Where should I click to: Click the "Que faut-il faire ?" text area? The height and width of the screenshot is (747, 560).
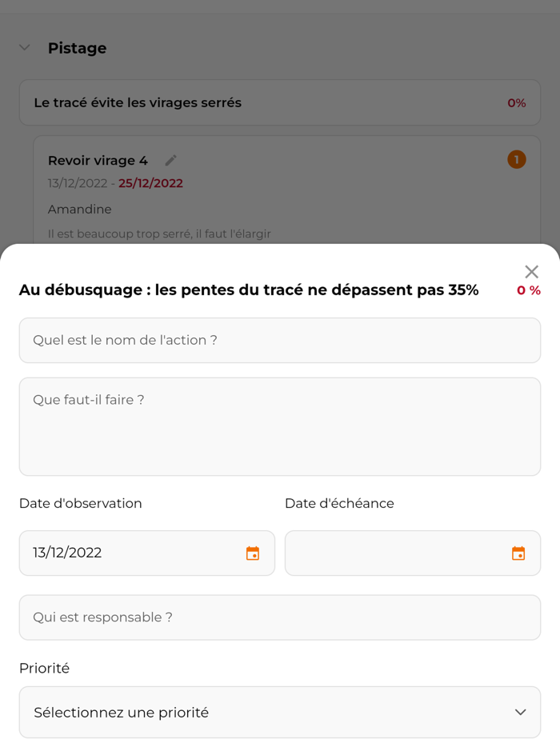[x=280, y=426]
